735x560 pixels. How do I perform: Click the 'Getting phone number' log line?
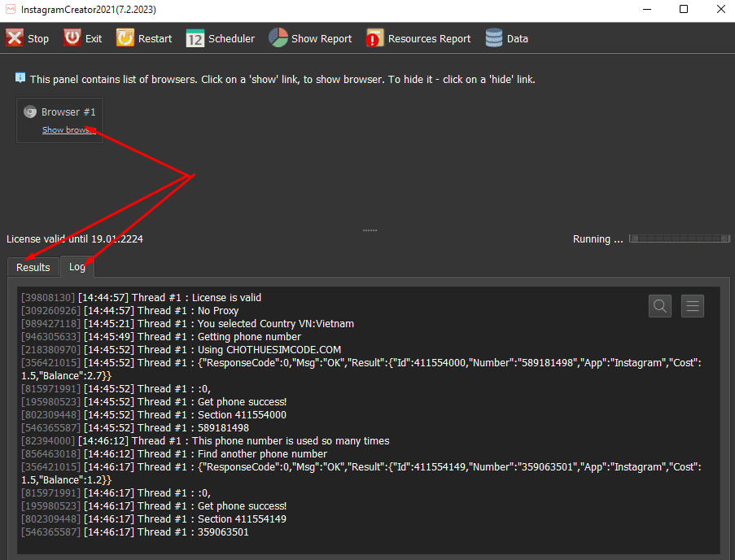point(161,337)
